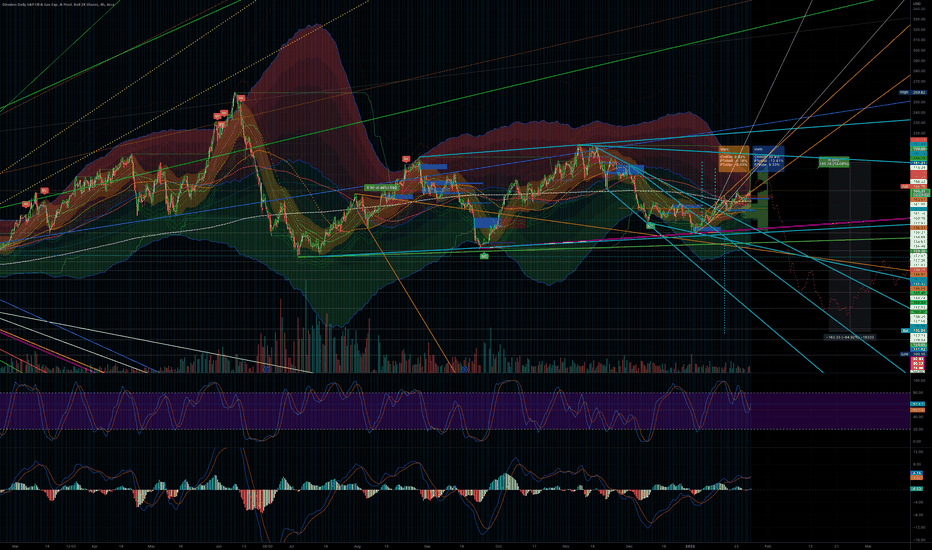Open the USD currency selector on the price scale
The height and width of the screenshot is (550, 932).
(918, 4)
